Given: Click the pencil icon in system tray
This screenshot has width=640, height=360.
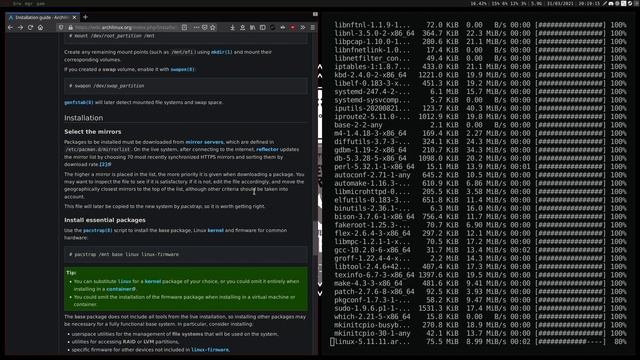Looking at the screenshot, I should click(605, 4).
